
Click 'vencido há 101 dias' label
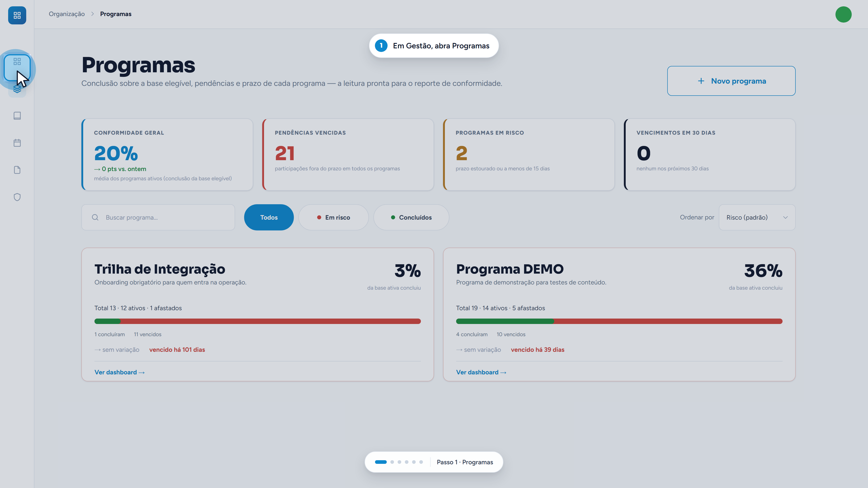point(177,350)
